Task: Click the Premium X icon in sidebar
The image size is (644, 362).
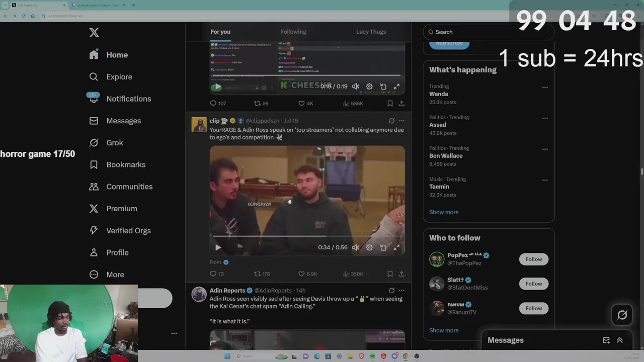Action: click(94, 209)
